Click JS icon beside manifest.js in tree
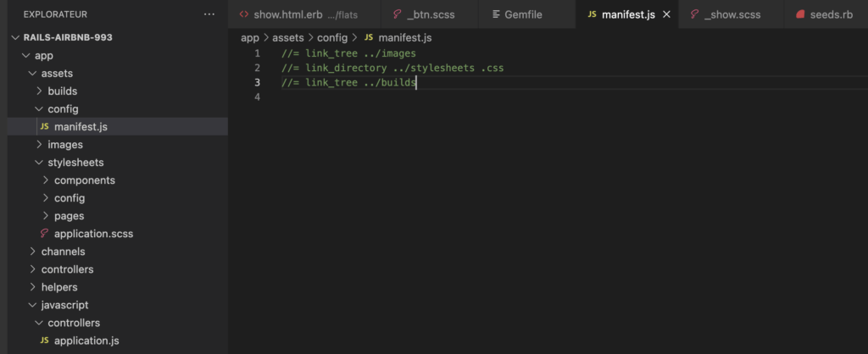 coord(45,127)
